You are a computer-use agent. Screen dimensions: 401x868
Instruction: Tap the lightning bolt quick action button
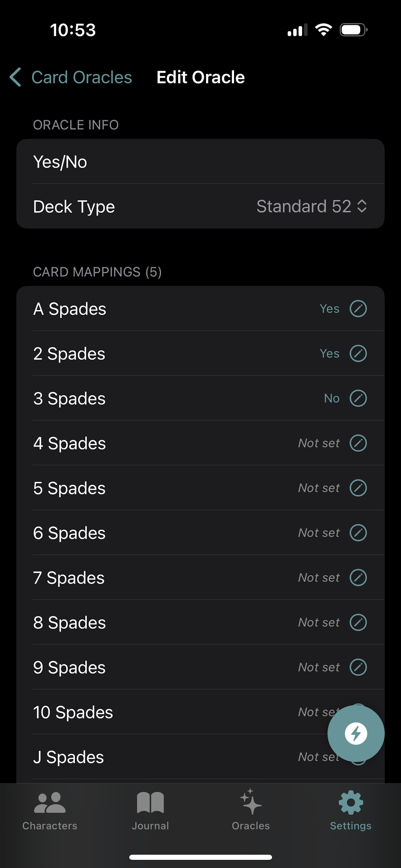click(356, 733)
